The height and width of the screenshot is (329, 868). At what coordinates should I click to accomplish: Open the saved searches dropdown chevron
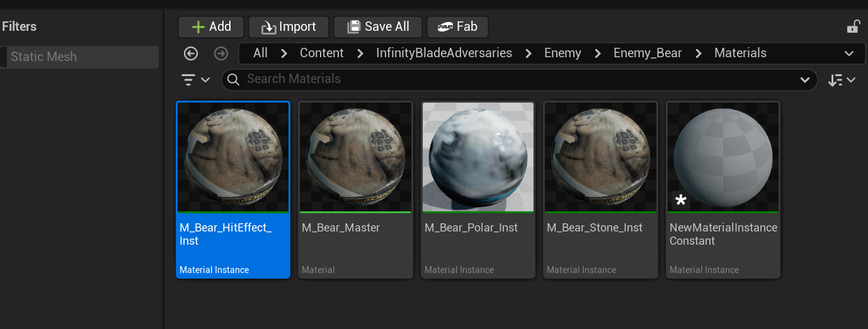point(804,80)
